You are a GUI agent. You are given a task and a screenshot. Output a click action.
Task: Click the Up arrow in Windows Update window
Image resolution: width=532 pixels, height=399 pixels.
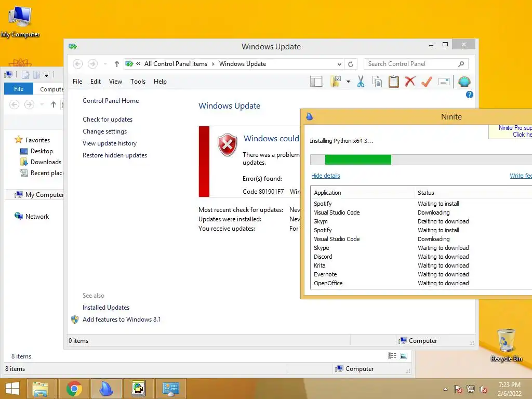tap(117, 64)
